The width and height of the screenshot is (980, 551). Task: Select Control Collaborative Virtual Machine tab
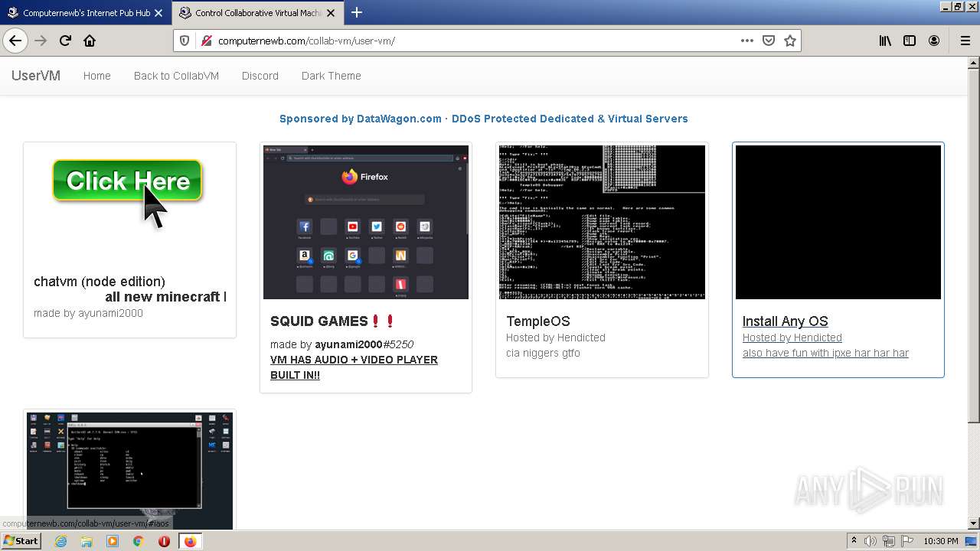click(x=259, y=13)
